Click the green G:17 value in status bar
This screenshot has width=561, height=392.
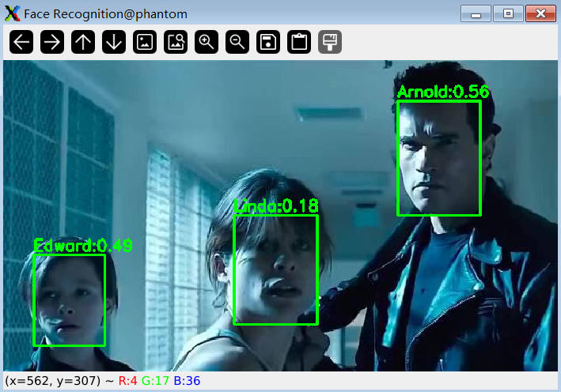(155, 381)
